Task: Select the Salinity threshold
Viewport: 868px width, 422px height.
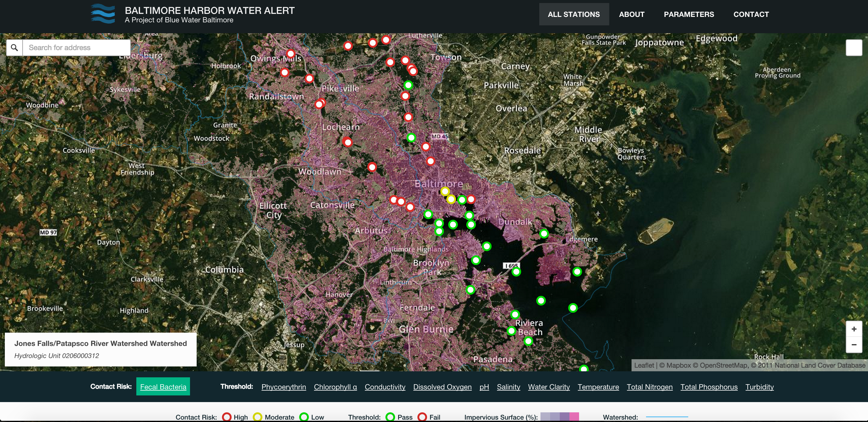Action: tap(508, 387)
